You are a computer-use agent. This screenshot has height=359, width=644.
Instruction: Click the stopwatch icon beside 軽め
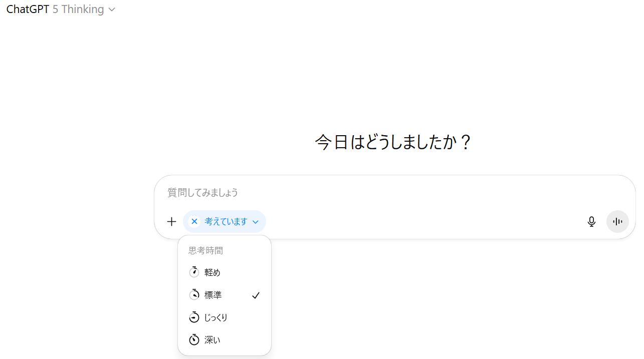click(x=194, y=272)
